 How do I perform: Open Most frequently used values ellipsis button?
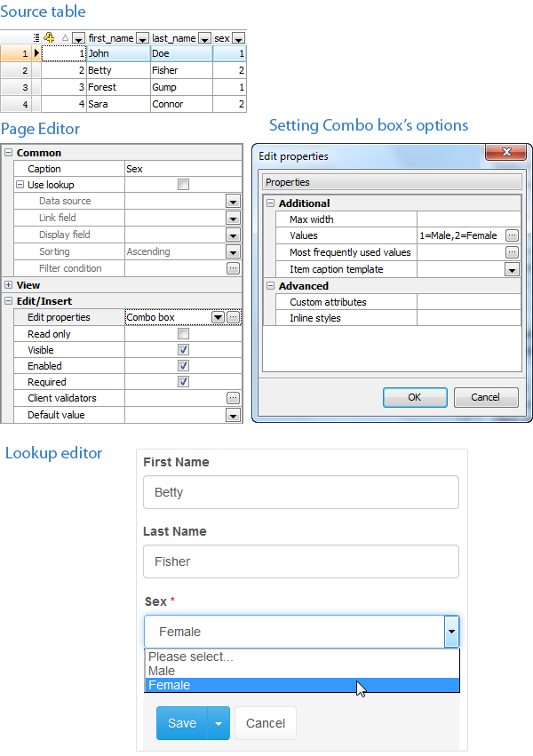point(512,252)
